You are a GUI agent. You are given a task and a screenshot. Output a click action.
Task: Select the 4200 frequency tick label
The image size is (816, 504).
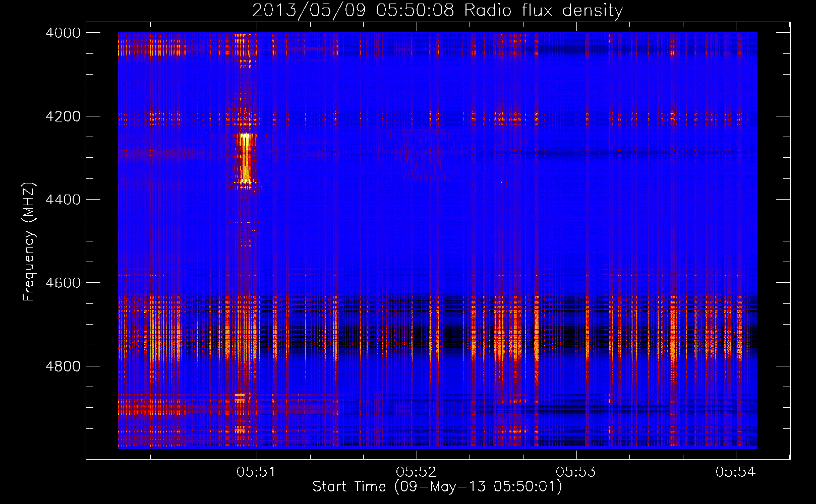pos(63,116)
